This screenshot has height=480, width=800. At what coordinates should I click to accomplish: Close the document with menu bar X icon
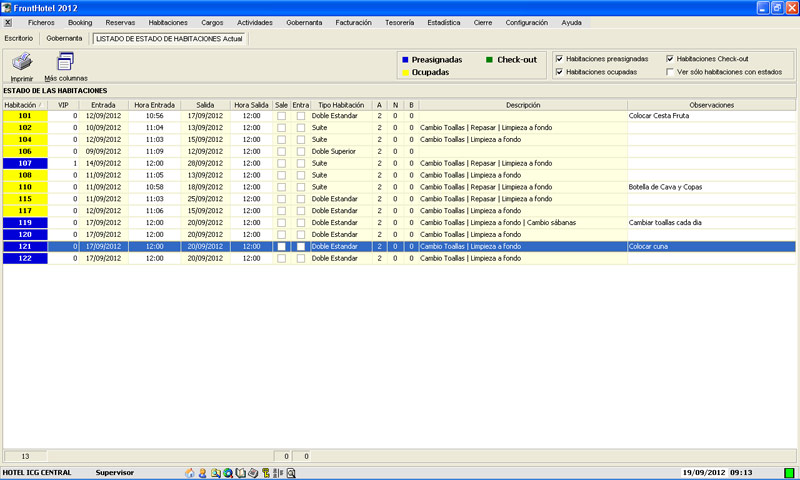pos(8,21)
